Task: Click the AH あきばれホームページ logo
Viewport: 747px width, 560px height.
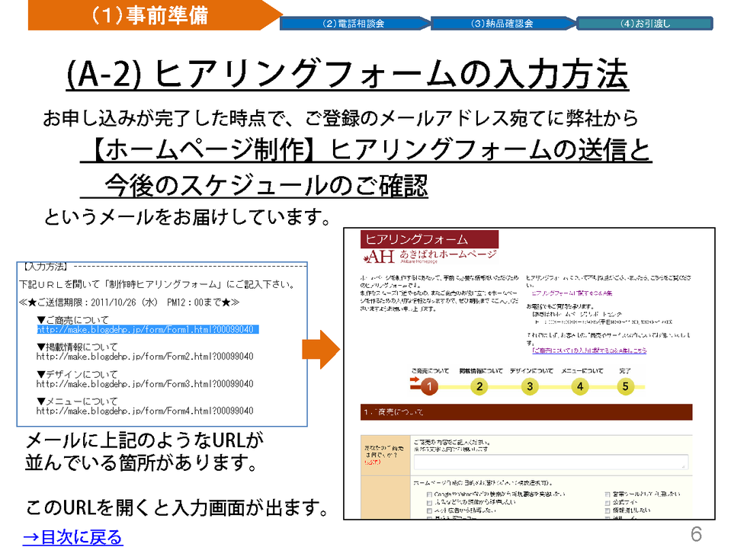Action: tap(431, 255)
